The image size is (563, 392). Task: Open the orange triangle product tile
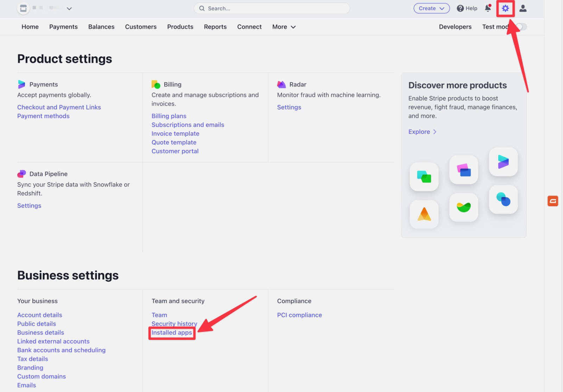coord(424,214)
